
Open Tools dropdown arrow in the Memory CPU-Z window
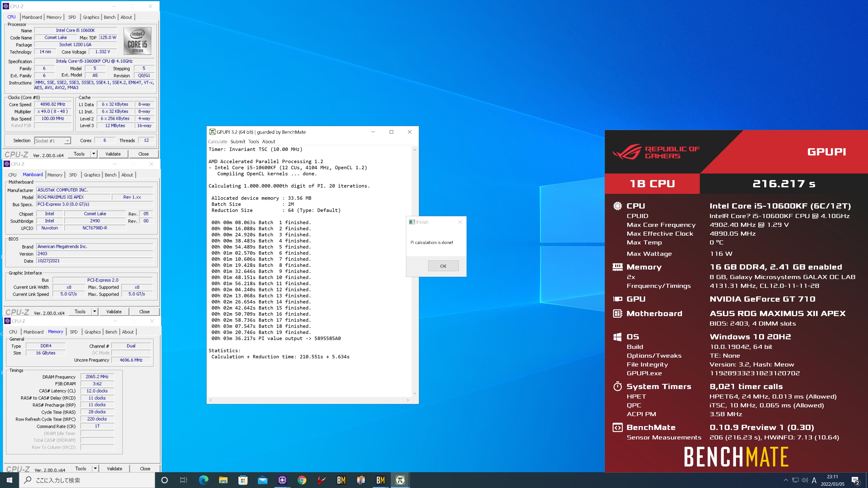click(95, 469)
